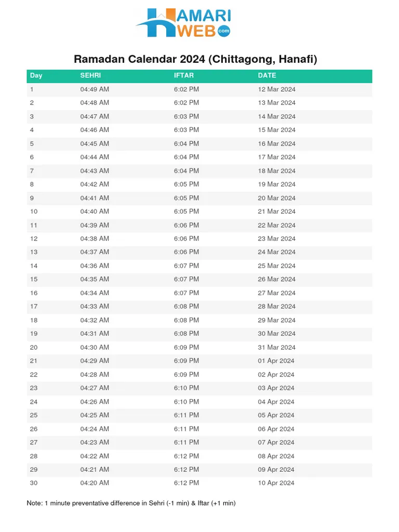This screenshot has width=399, height=532.
Task: Click day number 27 in Day column
Action: (x=34, y=442)
